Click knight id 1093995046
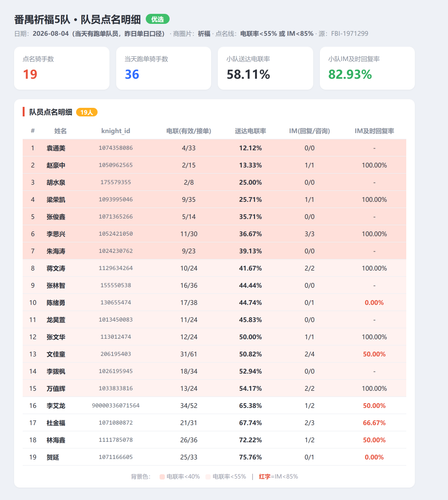 pyautogui.click(x=116, y=199)
